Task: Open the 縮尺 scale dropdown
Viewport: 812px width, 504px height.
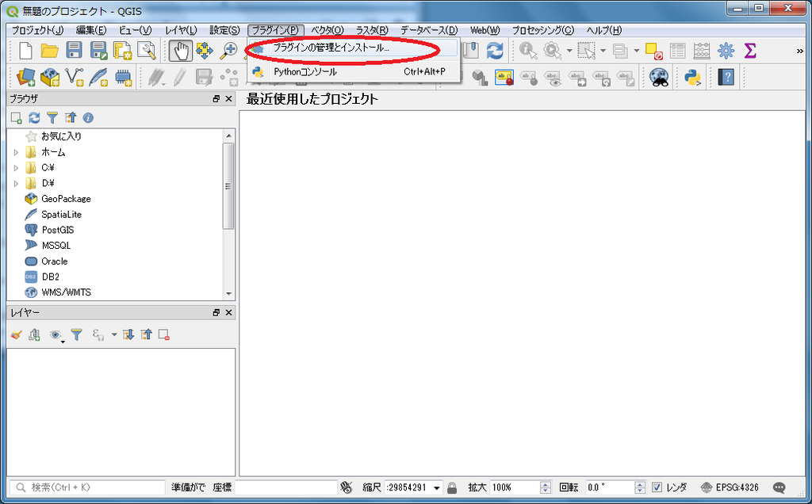Action: pyautogui.click(x=436, y=487)
